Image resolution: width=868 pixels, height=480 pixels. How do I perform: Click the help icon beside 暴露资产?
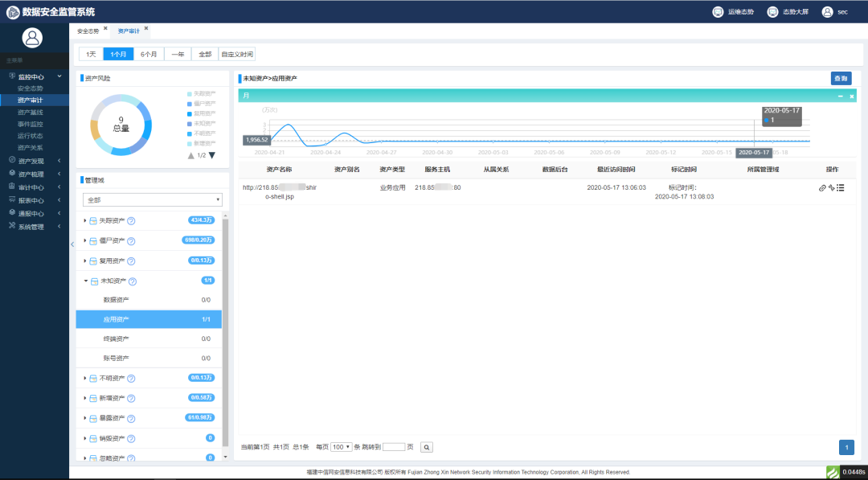pyautogui.click(x=131, y=419)
